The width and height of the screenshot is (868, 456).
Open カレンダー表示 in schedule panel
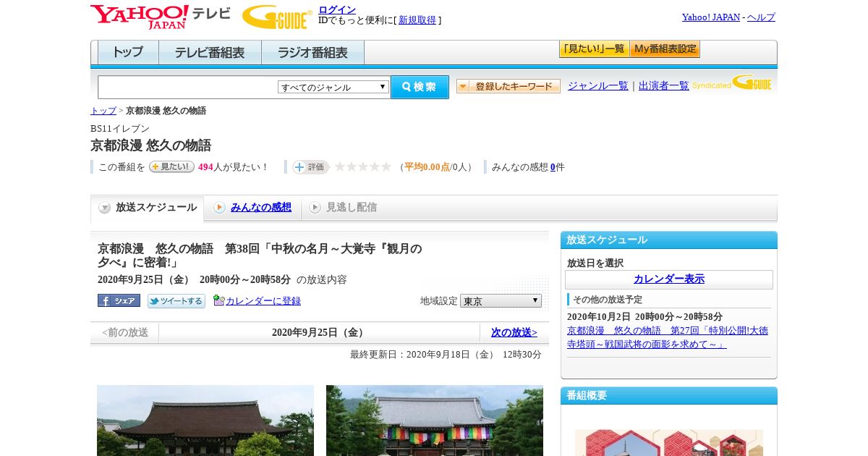669,279
